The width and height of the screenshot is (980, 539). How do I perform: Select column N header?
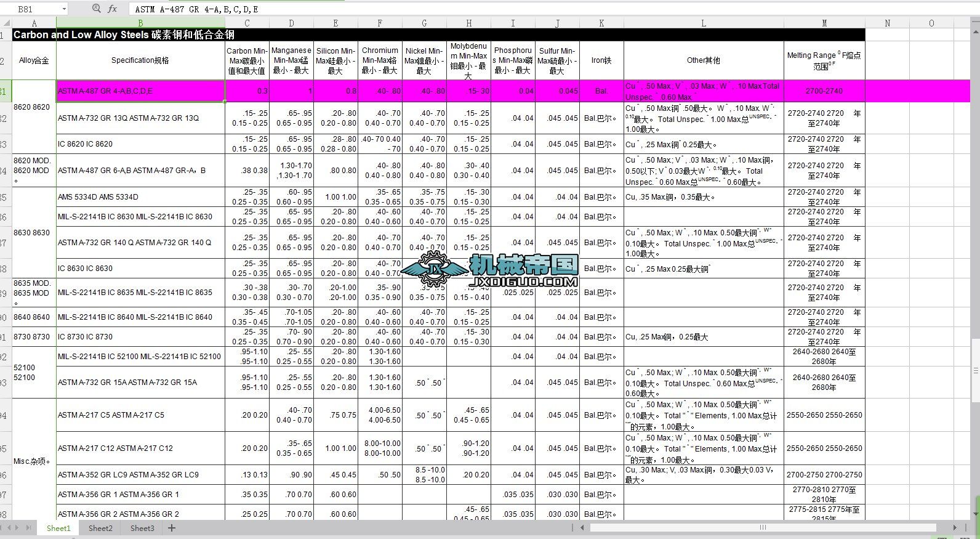(887, 23)
